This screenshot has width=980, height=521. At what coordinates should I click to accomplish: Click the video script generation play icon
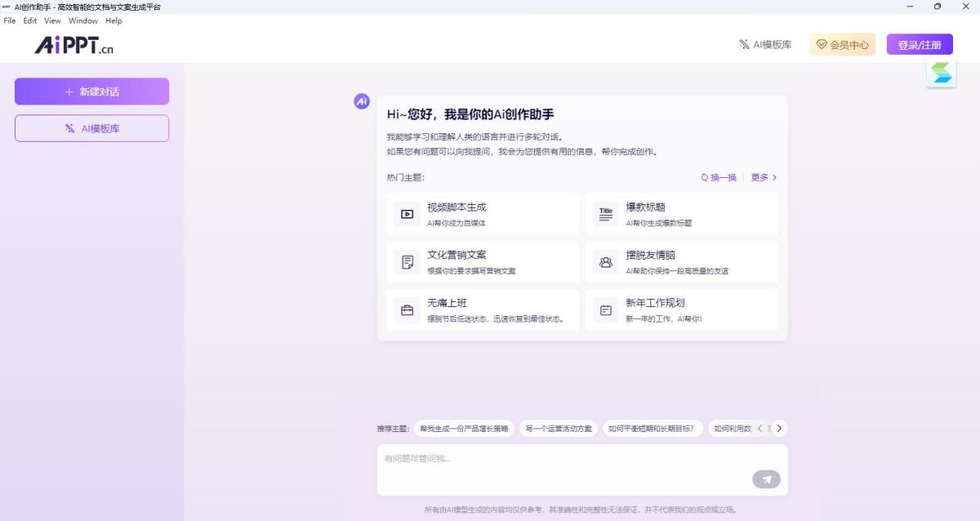click(407, 215)
